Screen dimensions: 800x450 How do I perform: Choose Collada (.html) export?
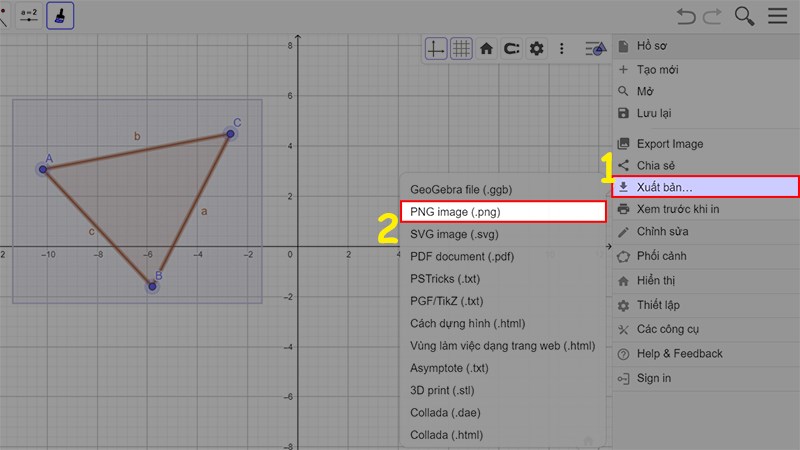[x=503, y=435]
